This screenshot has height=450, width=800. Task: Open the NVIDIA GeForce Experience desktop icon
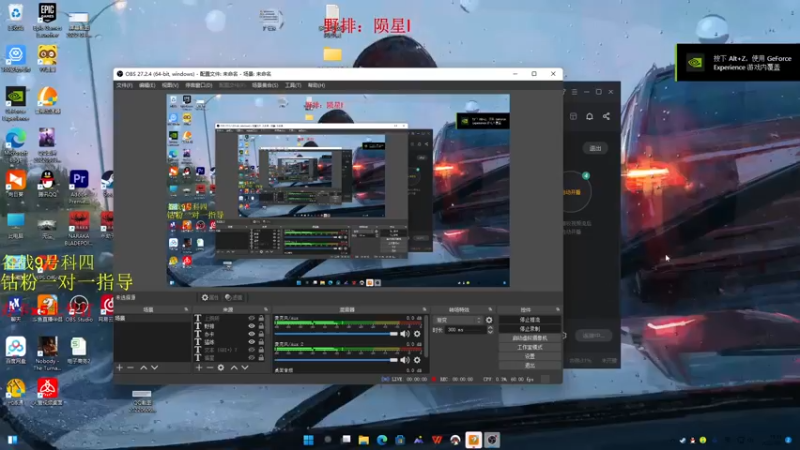(16, 104)
